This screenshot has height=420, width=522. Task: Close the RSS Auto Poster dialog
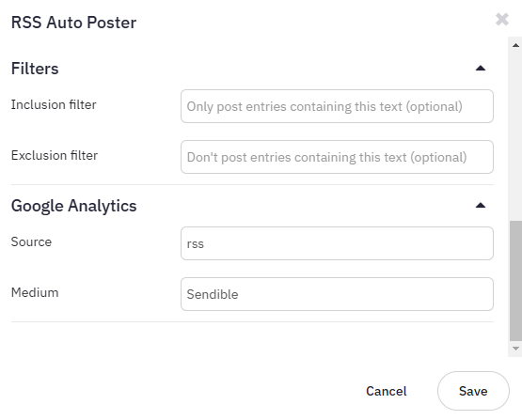click(502, 20)
